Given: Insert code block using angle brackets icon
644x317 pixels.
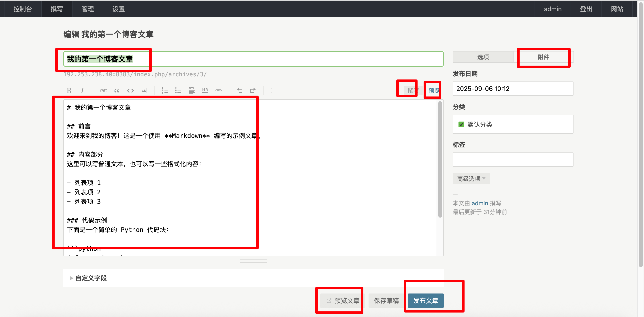Looking at the screenshot, I should [130, 90].
